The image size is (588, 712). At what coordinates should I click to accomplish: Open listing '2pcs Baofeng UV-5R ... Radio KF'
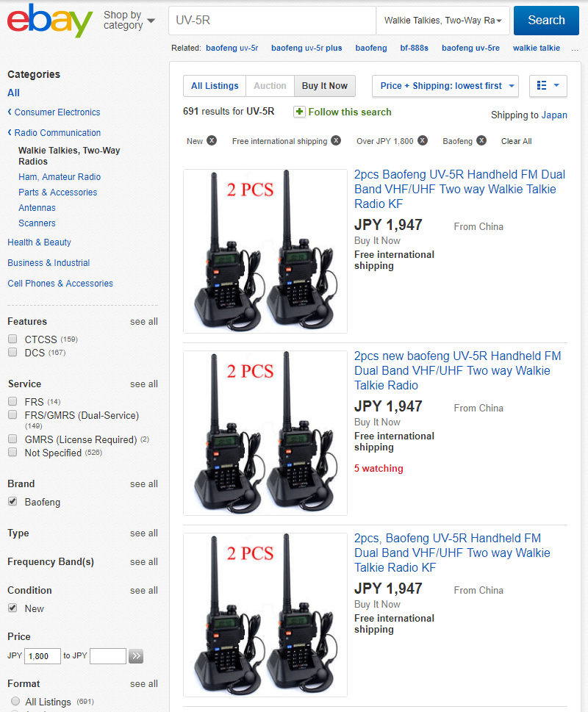pyautogui.click(x=459, y=190)
